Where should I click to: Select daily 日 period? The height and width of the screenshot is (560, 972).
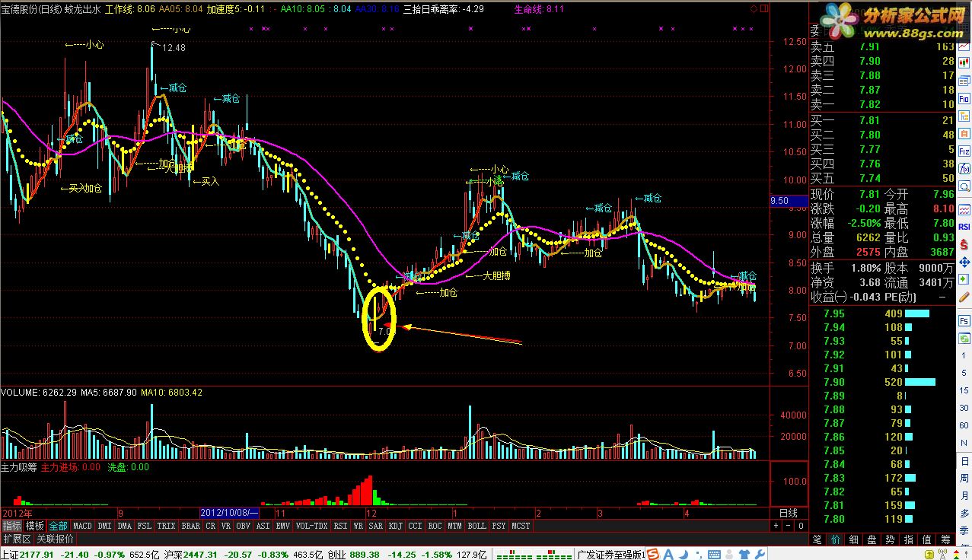964,460
